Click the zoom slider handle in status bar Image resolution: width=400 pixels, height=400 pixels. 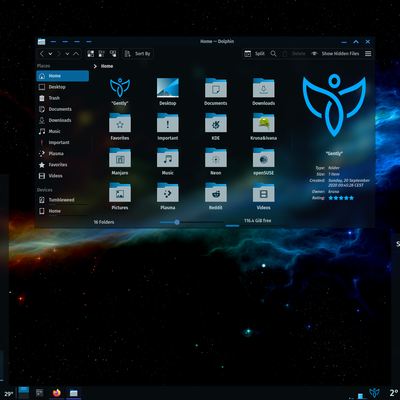(x=177, y=222)
